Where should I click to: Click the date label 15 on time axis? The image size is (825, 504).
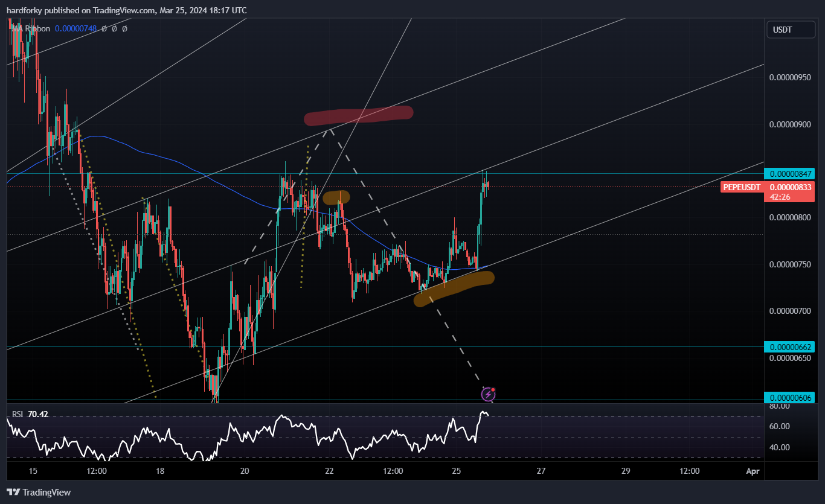pyautogui.click(x=33, y=471)
